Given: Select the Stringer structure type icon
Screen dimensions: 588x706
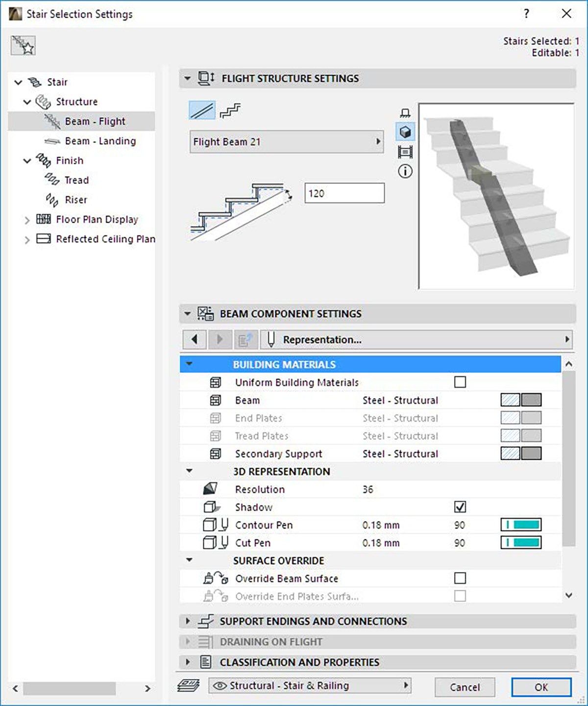Looking at the screenshot, I should tap(230, 111).
